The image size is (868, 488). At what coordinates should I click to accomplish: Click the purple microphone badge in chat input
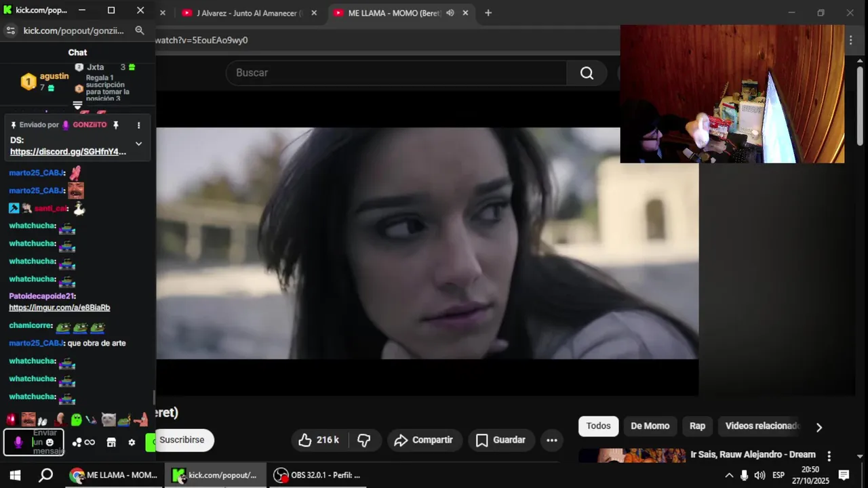pos(18,443)
